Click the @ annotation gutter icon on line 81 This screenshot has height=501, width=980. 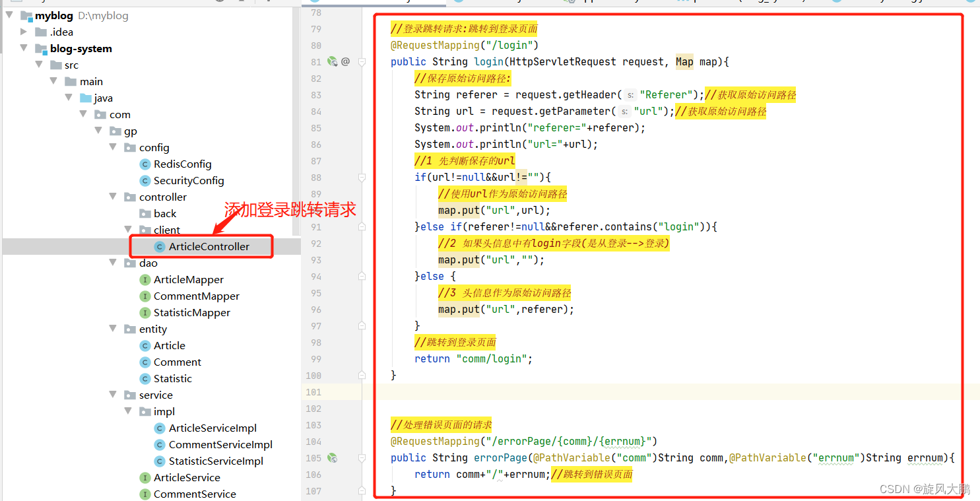click(345, 61)
